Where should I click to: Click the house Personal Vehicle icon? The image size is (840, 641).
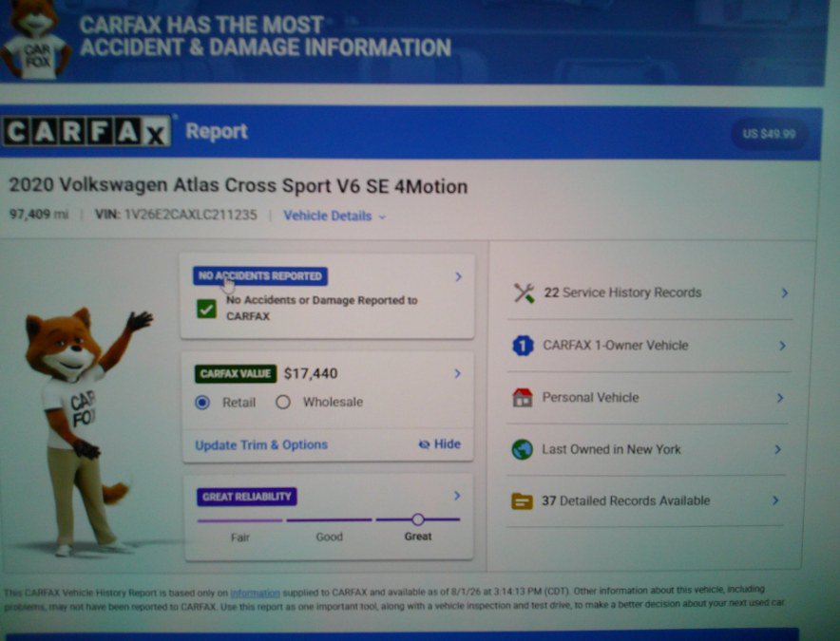pyautogui.click(x=523, y=398)
